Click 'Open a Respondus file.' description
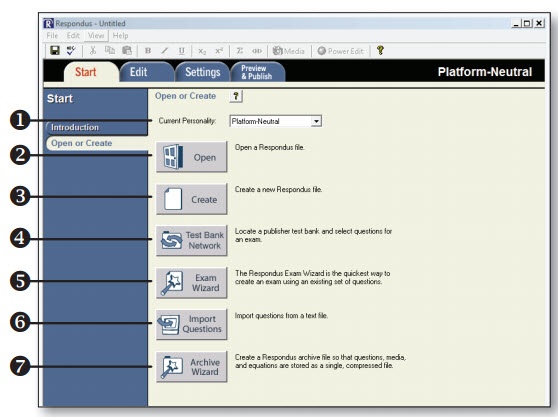 pos(269,147)
